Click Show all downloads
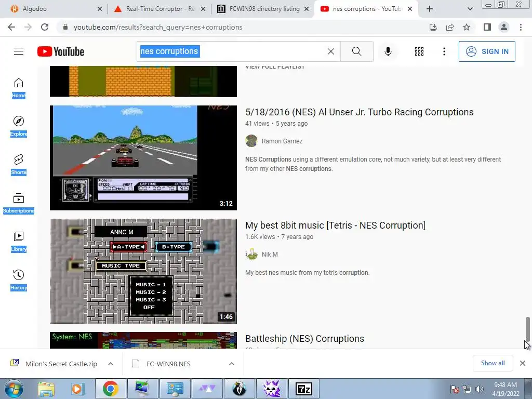Viewport: 532px width, 399px height. 493,363
